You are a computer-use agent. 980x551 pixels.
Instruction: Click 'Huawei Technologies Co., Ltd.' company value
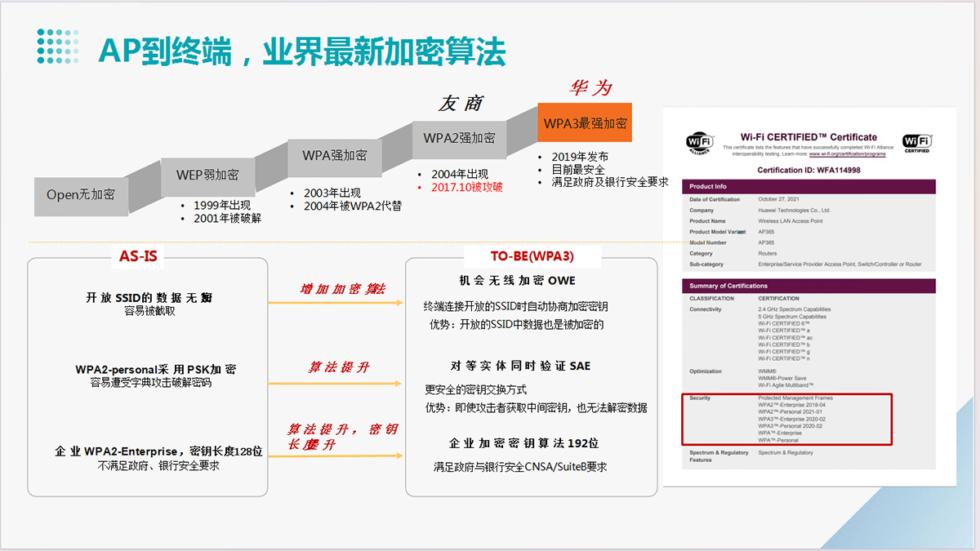795,211
